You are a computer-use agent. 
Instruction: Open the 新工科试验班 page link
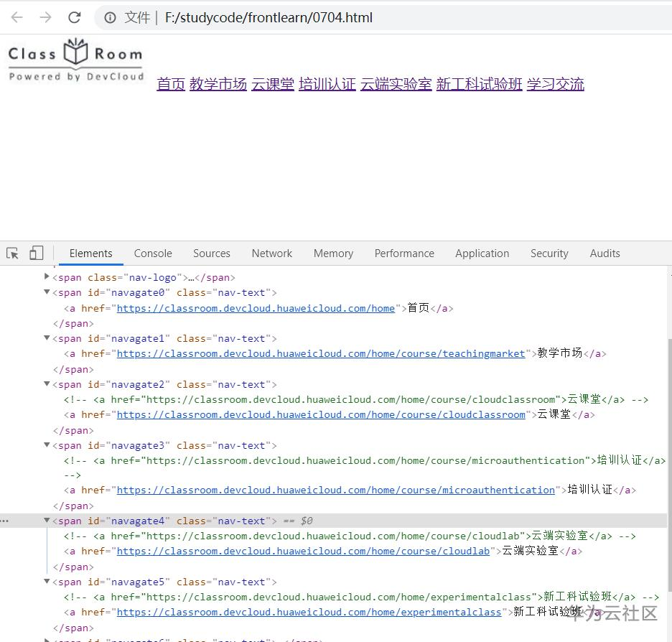(479, 84)
